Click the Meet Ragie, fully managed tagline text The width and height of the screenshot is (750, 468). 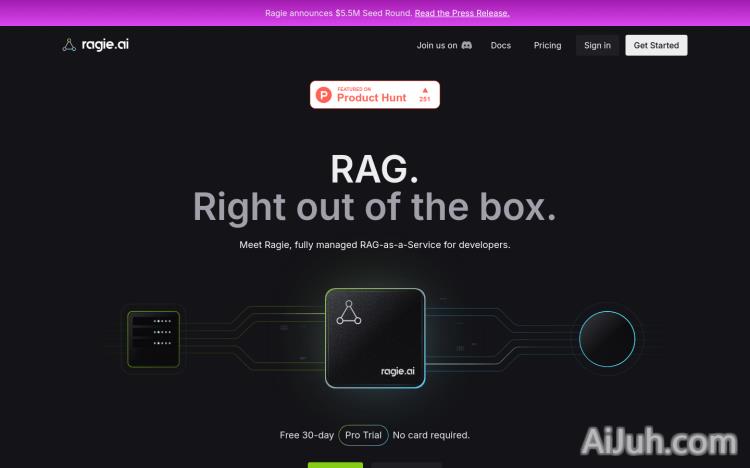[375, 245]
